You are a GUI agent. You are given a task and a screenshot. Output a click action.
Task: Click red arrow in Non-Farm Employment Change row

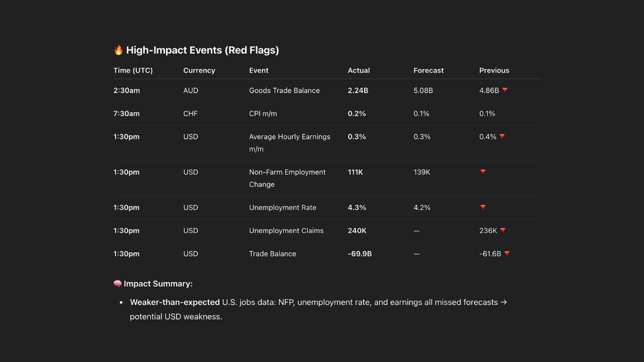(x=483, y=172)
